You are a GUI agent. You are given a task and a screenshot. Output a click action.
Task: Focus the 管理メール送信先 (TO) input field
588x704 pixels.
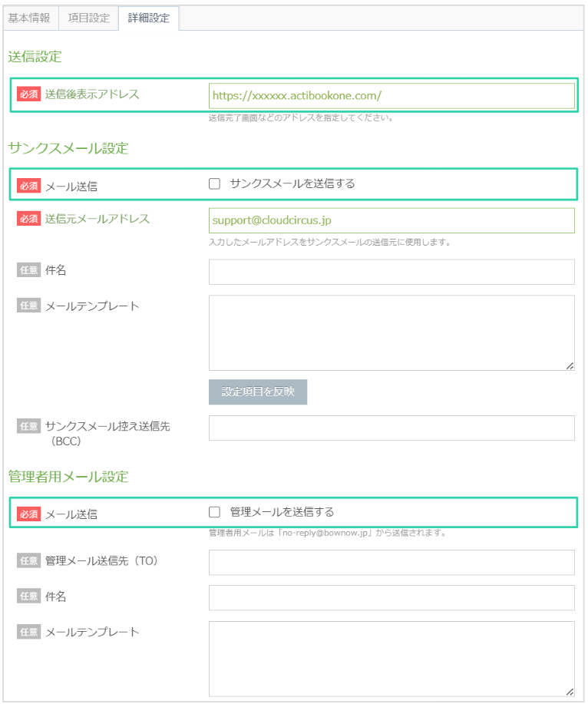(x=391, y=562)
